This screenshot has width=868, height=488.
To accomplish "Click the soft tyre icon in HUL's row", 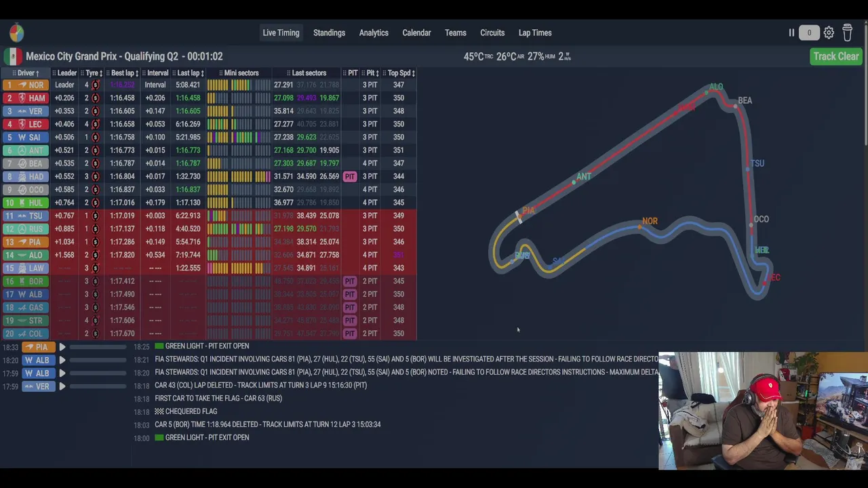I will [95, 203].
